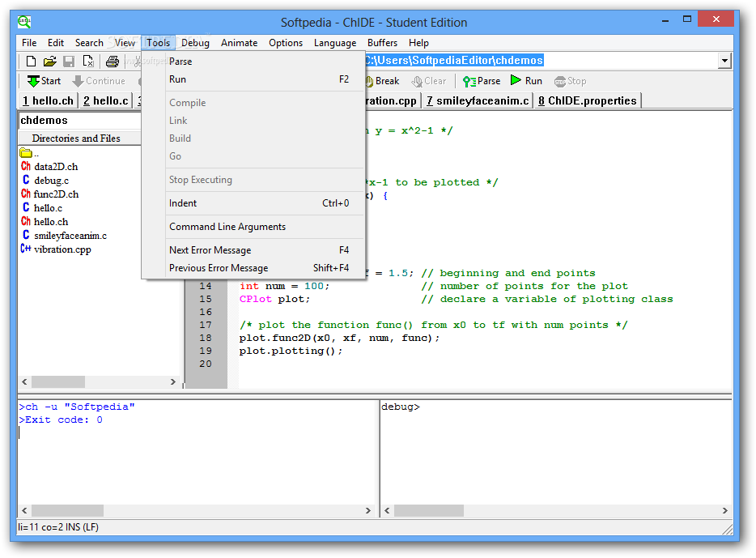Open debug.c in file list
This screenshot has height=558, width=756.
point(45,181)
